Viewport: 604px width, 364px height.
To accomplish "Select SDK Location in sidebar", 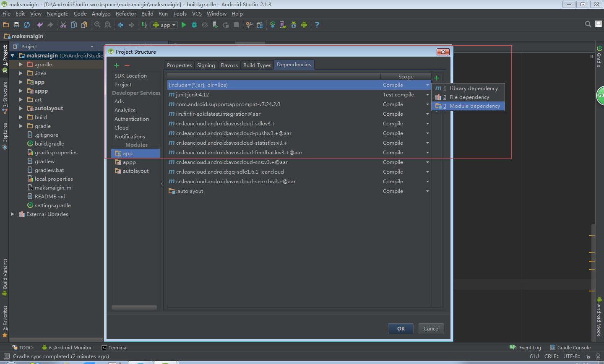I will pyautogui.click(x=130, y=76).
